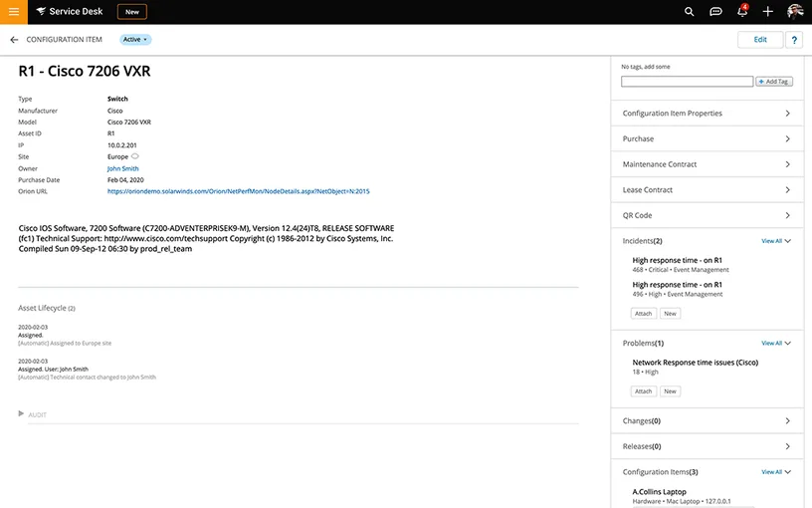The image size is (812, 508).
Task: Open the hamburger navigation menu
Action: [x=14, y=12]
